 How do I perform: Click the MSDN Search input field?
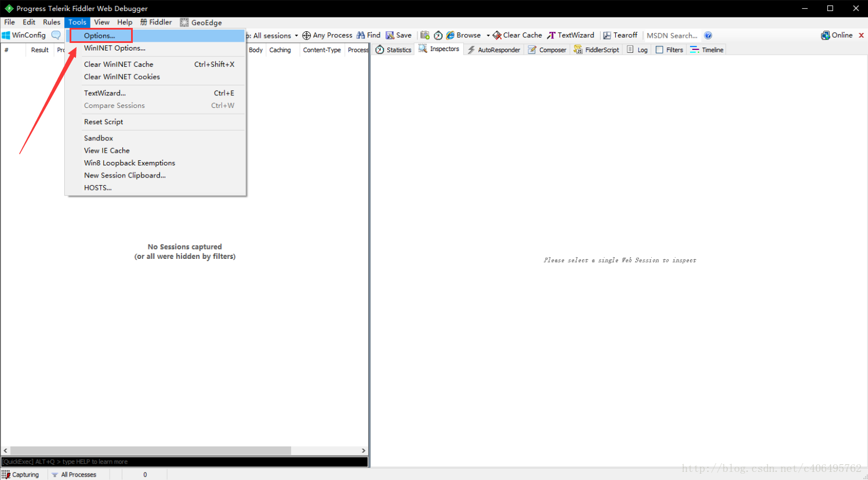click(x=672, y=35)
